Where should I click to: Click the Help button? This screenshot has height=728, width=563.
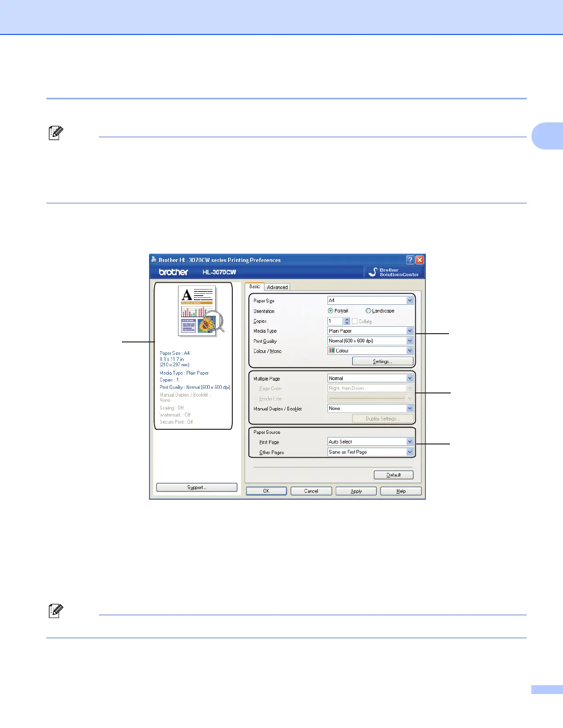coord(401,491)
